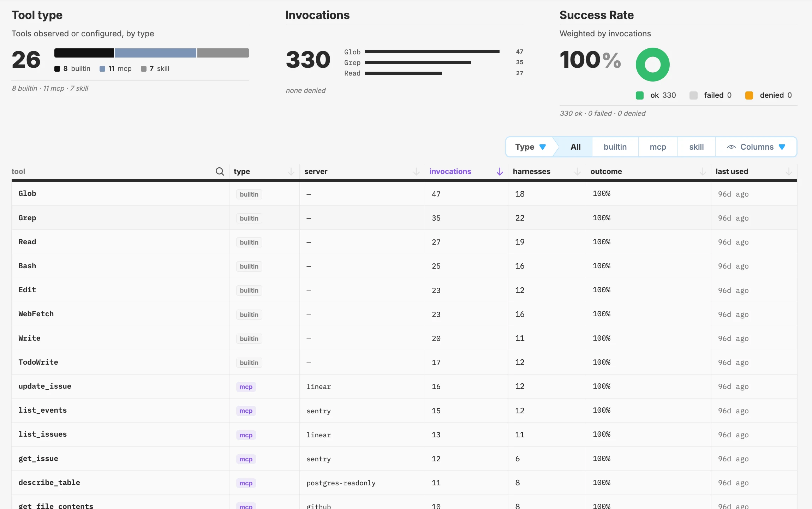Image resolution: width=812 pixels, height=509 pixels.
Task: Filter the table to skill tools
Action: [696, 147]
